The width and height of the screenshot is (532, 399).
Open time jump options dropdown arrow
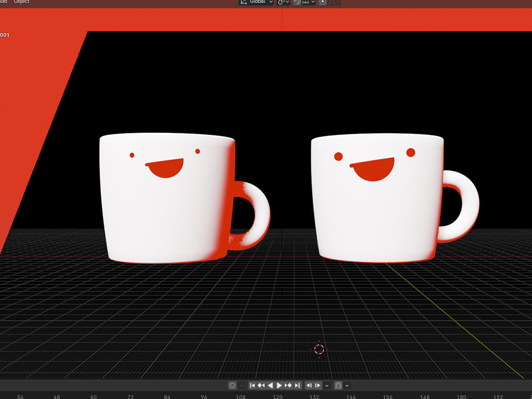tap(326, 386)
